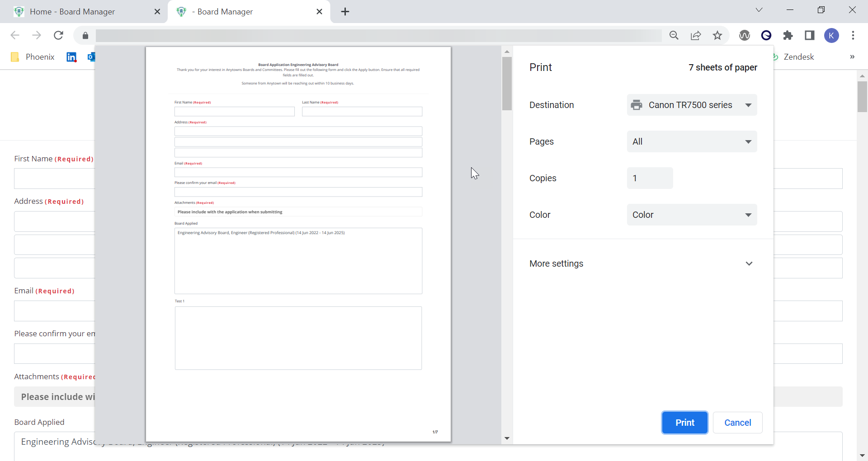868x461 pixels.
Task: Open the Chrome three-dot menu
Action: point(853,35)
